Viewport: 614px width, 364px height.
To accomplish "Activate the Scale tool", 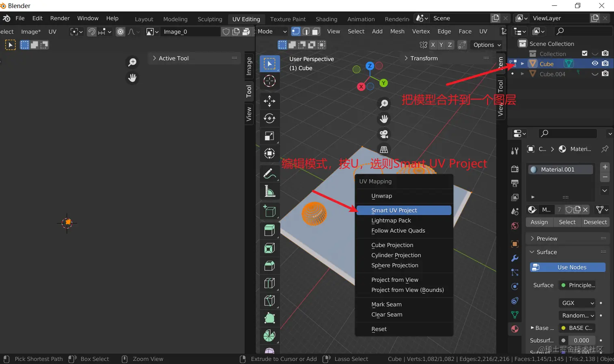I will click(270, 136).
